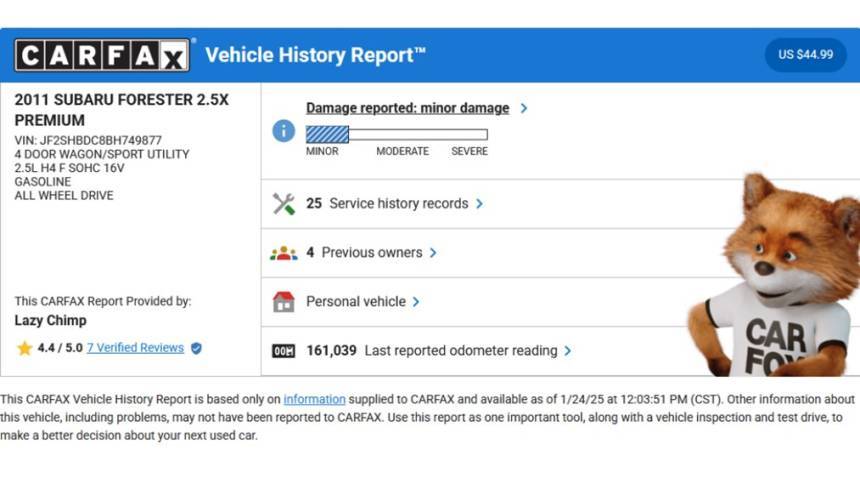The image size is (860, 484).
Task: Click the odometer icon
Action: coord(284,351)
